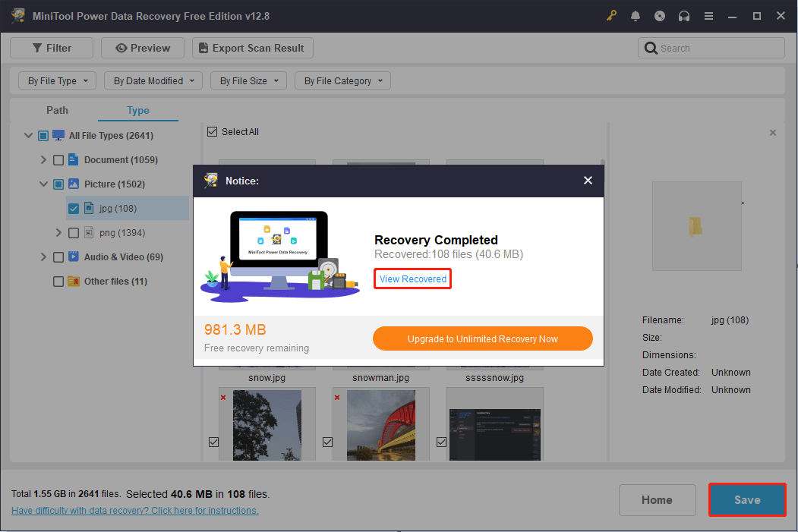798x532 pixels.
Task: Expand the Audio & Video tree node
Action: 43,257
